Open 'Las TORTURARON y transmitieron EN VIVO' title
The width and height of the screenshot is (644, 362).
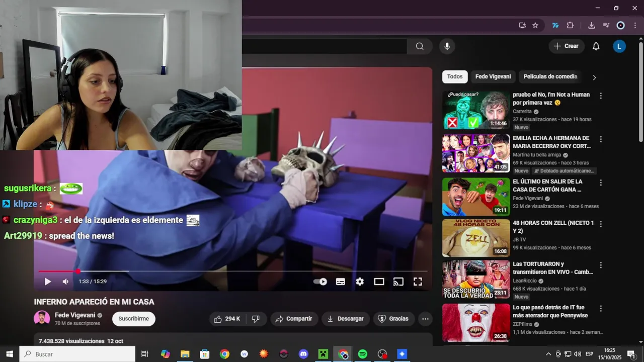553,268
